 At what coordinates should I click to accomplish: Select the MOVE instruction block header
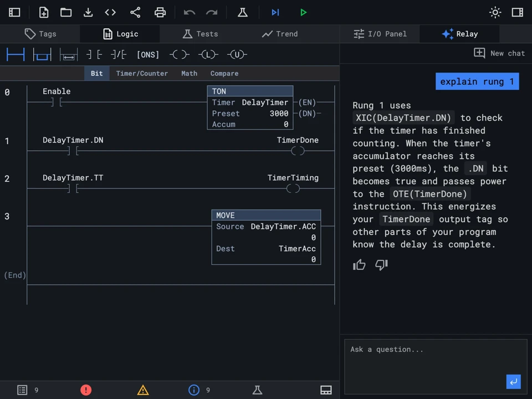[266, 216]
